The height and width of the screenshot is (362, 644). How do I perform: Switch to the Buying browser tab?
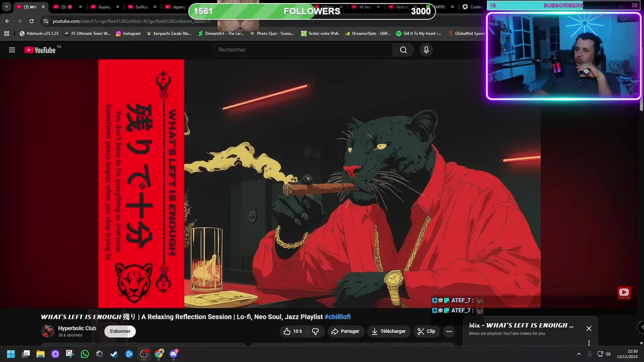pos(104,7)
